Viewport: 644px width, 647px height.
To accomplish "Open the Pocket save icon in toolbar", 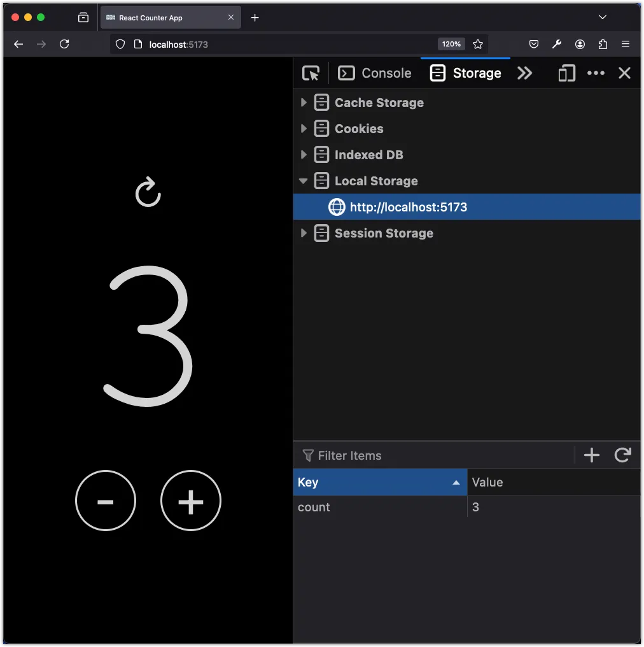I will point(533,44).
